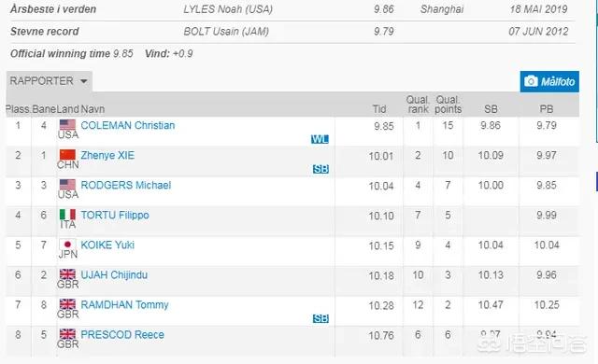Image resolution: width=598 pixels, height=364 pixels.
Task: Click the Tid column header
Action: point(379,109)
